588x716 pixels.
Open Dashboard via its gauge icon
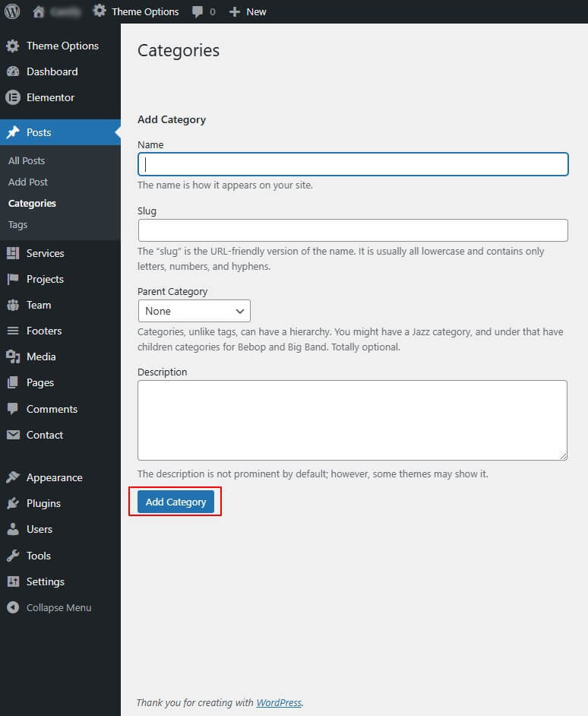click(x=13, y=71)
